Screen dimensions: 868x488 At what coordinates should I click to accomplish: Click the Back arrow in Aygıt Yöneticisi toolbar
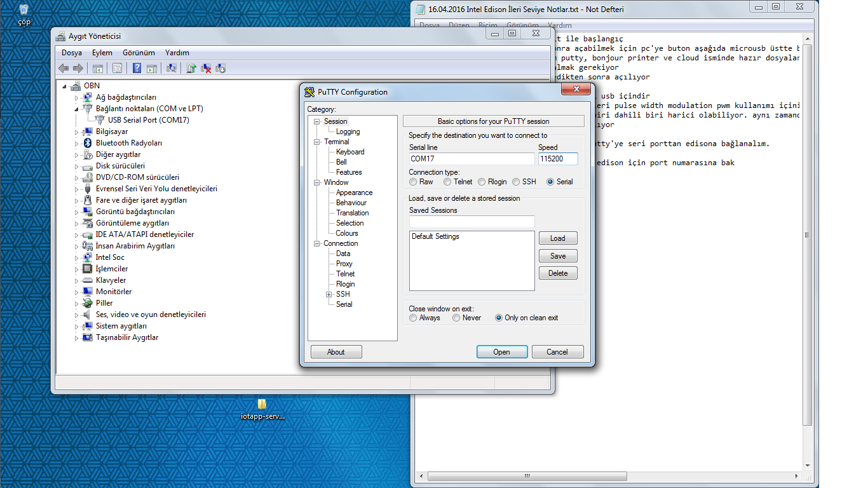pos(64,69)
